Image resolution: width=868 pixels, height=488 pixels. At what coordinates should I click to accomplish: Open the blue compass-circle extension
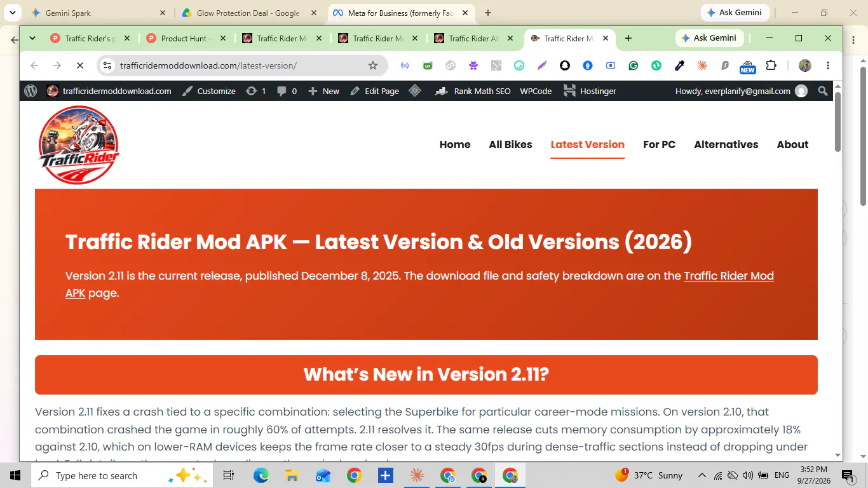(588, 65)
